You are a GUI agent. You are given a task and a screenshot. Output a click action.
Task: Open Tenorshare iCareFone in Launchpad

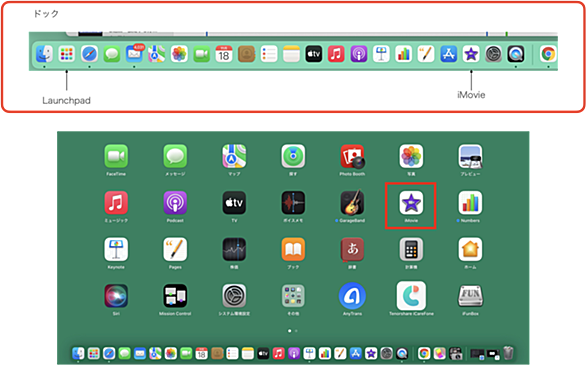click(x=411, y=296)
